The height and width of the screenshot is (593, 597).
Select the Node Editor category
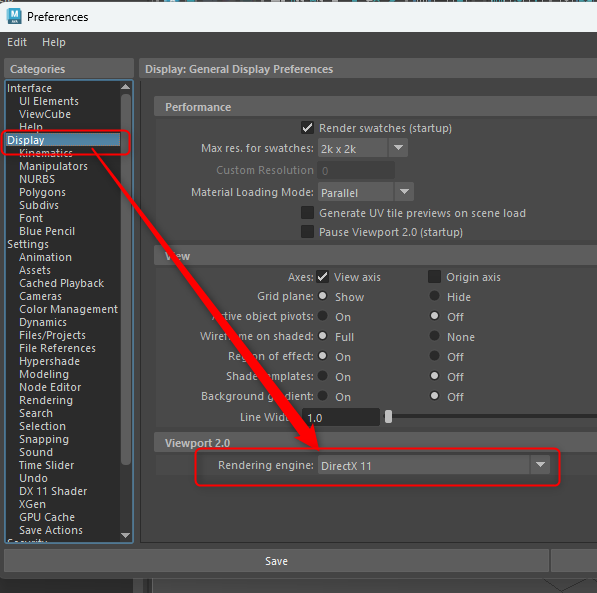(x=50, y=387)
